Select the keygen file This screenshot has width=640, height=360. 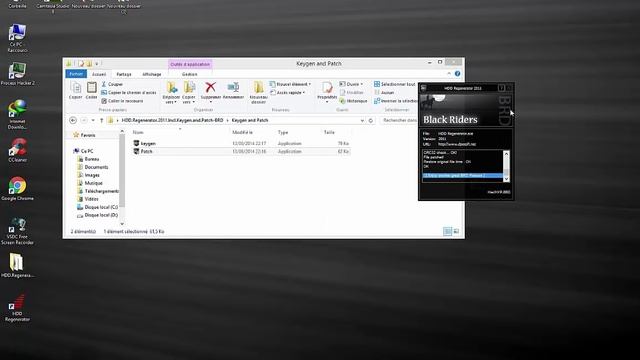241,144
